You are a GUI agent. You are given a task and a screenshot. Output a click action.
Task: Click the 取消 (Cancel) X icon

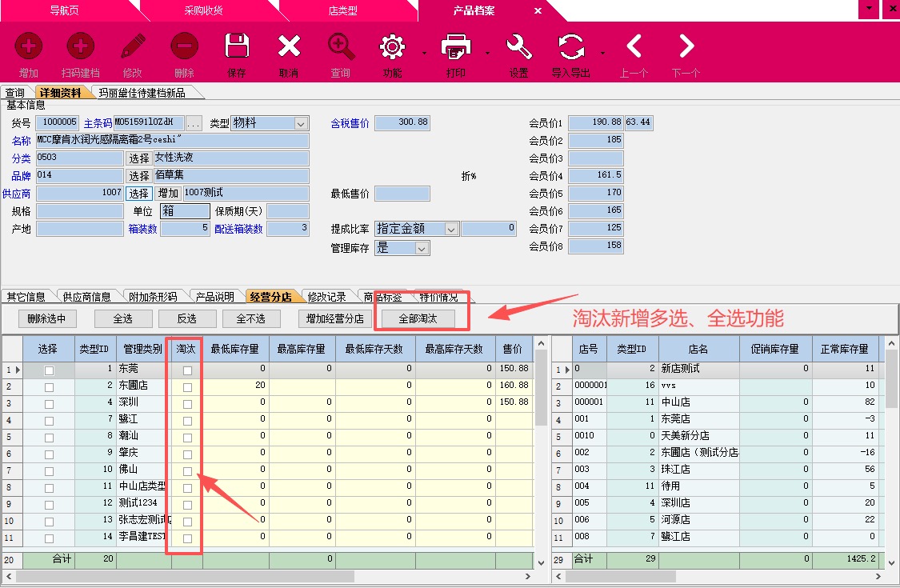pos(289,47)
